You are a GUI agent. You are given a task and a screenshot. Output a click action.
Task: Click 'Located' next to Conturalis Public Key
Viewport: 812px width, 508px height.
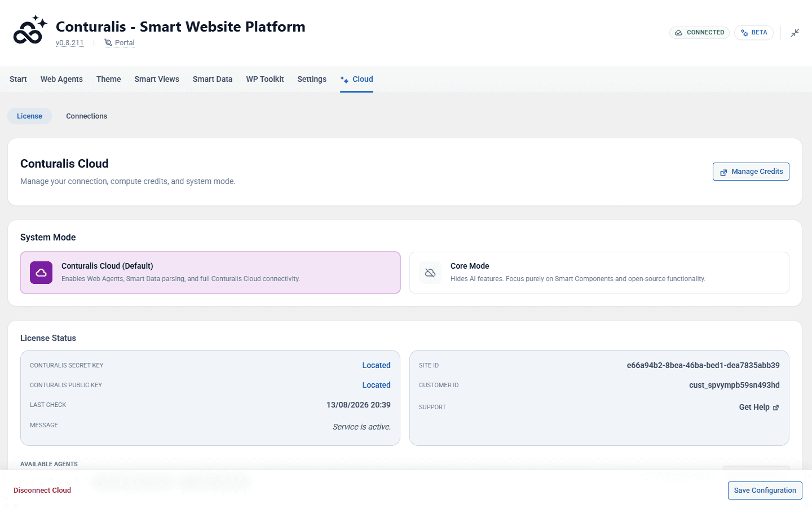(x=376, y=385)
